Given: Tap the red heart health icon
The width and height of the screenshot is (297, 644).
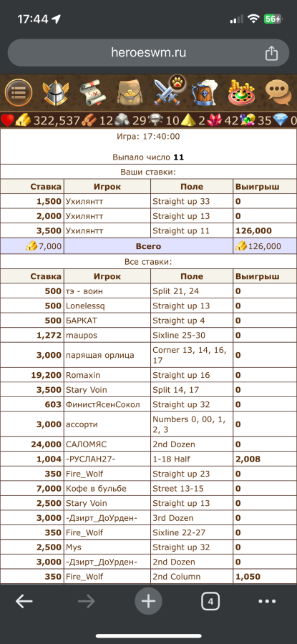Looking at the screenshot, I should pyautogui.click(x=7, y=121).
